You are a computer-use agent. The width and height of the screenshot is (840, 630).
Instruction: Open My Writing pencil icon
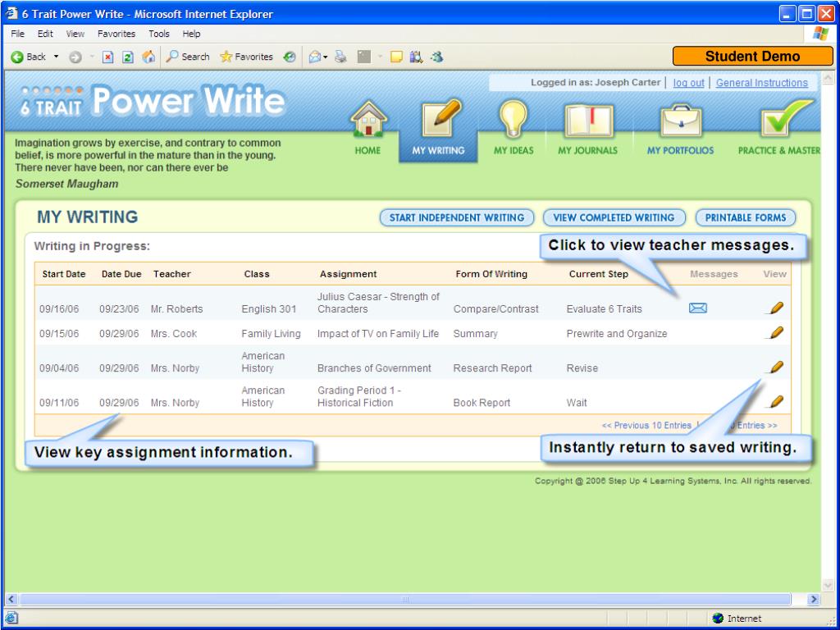click(x=440, y=118)
